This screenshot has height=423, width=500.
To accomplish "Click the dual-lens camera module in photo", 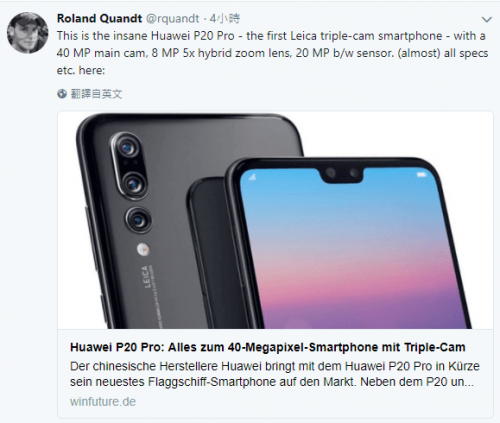I will click(x=129, y=164).
